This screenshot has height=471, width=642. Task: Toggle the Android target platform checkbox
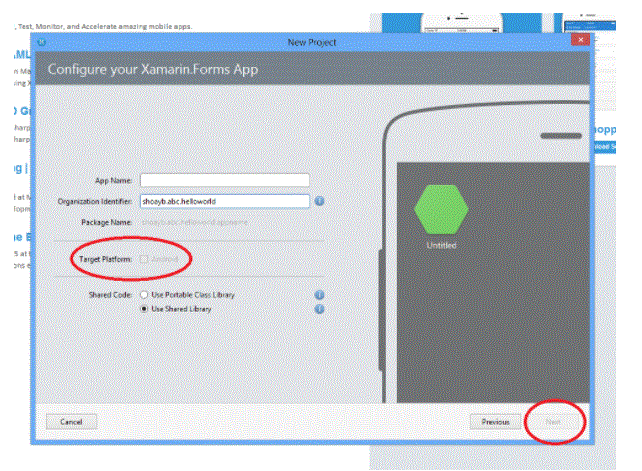[x=144, y=259]
